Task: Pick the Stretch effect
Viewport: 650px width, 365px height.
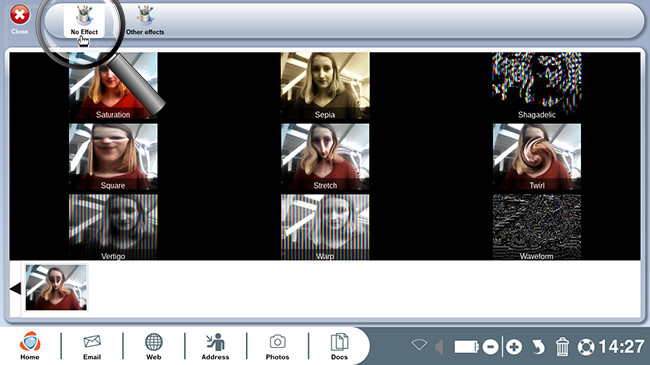Action: pos(325,157)
